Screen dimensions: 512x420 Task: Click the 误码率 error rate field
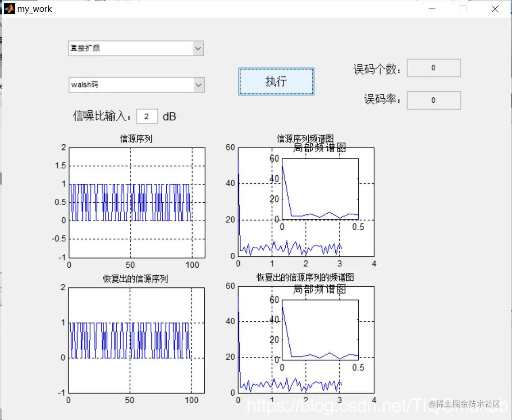tap(433, 100)
